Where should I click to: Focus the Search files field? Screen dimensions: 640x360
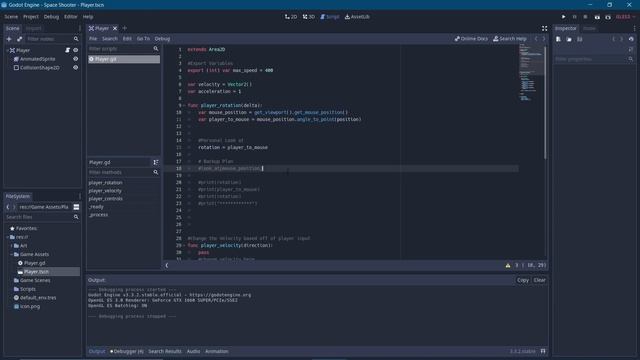pos(42,217)
